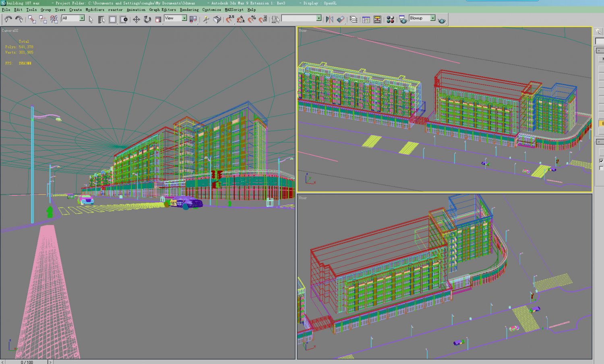Activate the Select and Rotate tool
Screen dimensions: 604x364
click(147, 19)
